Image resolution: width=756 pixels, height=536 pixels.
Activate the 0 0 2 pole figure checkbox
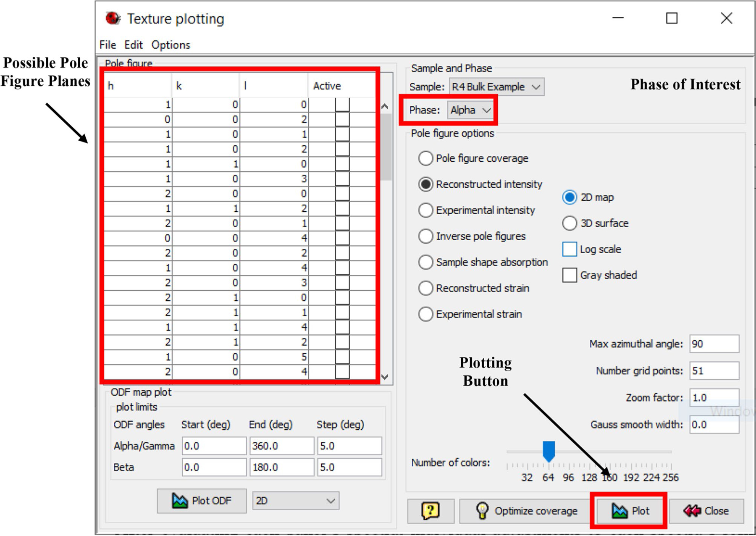[x=342, y=120]
